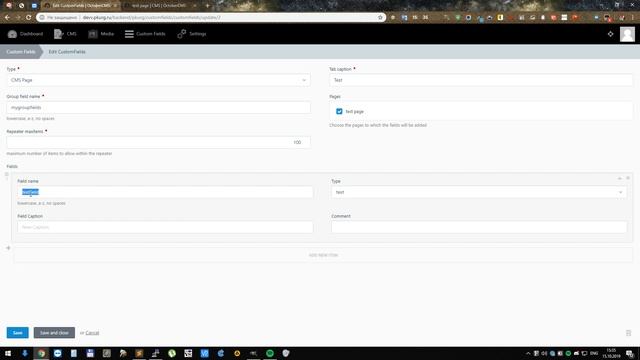Click the Settings gears icon

point(182,34)
